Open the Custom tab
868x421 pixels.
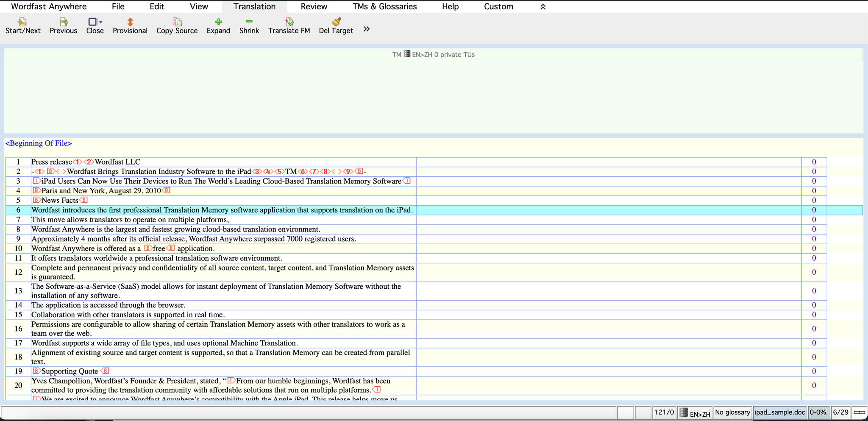click(498, 7)
